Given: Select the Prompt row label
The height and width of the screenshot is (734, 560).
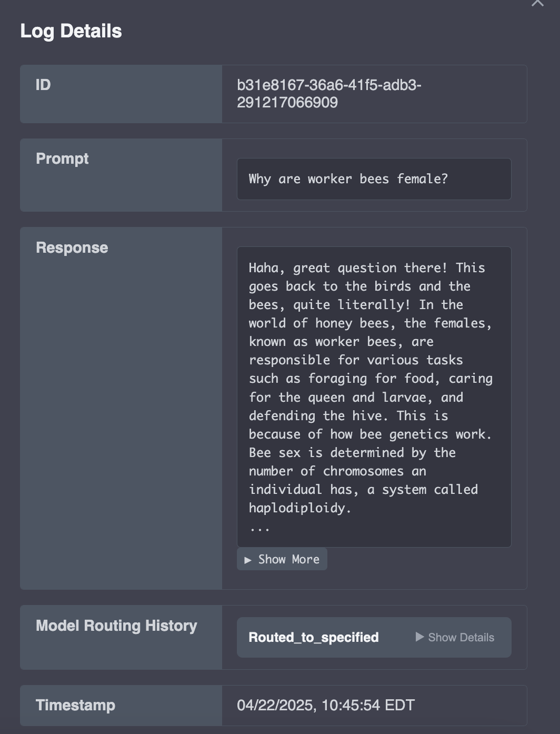Looking at the screenshot, I should [62, 158].
